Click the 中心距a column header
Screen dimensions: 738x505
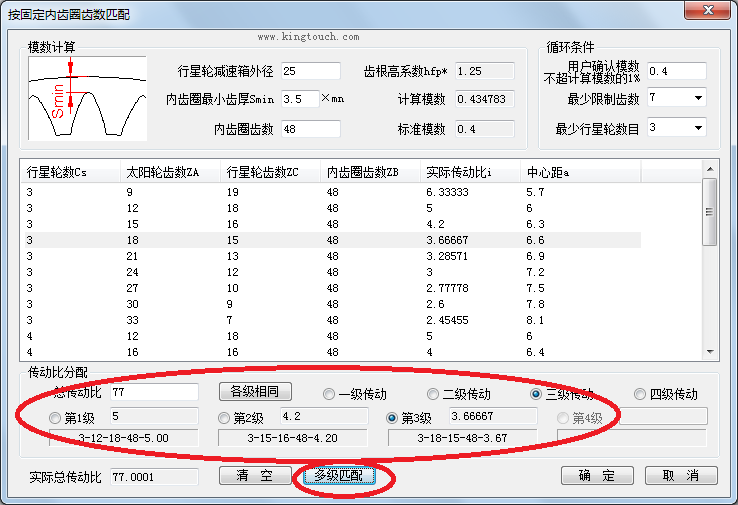tap(580, 172)
